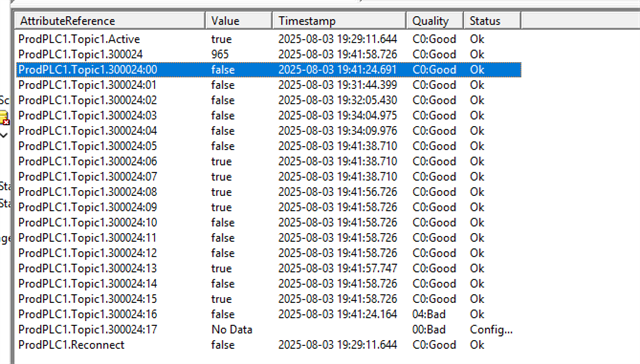Screen dimensions: 640x364
Task: Select row ProdPLC1.Topic1.300024:02
Action: 269,100
